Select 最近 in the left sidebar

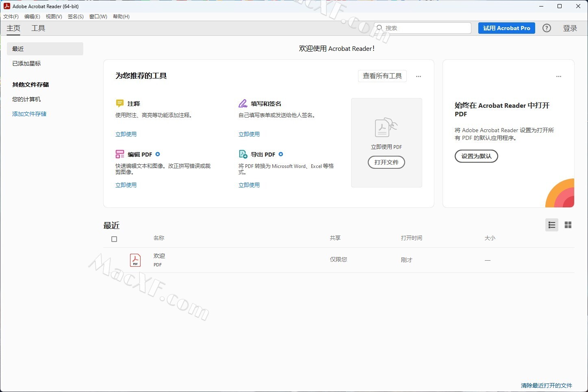(45, 49)
